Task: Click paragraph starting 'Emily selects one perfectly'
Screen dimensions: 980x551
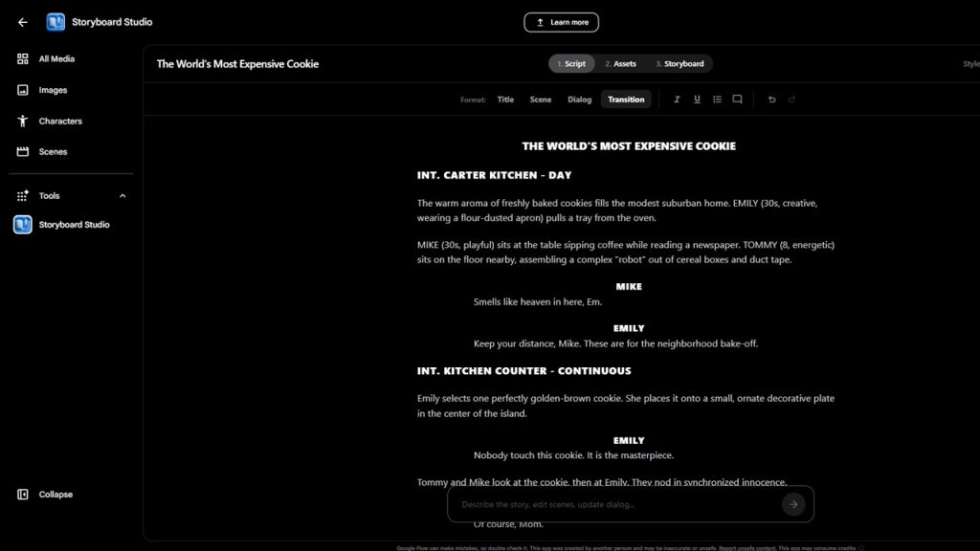Action: pos(626,406)
